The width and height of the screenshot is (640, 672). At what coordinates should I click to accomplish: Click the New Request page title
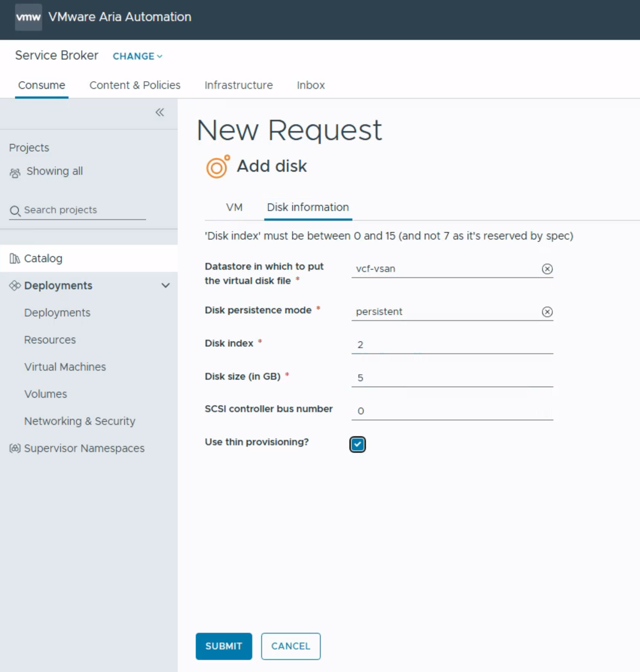point(289,130)
